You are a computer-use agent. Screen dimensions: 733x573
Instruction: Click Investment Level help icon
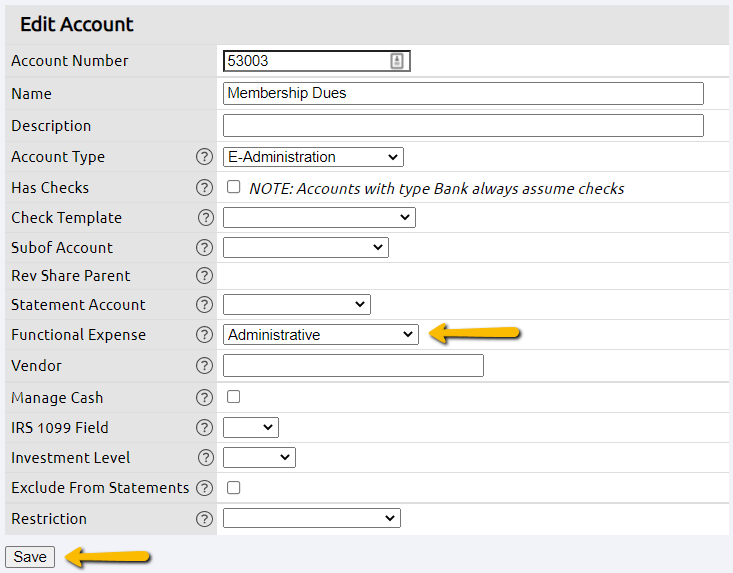206,458
